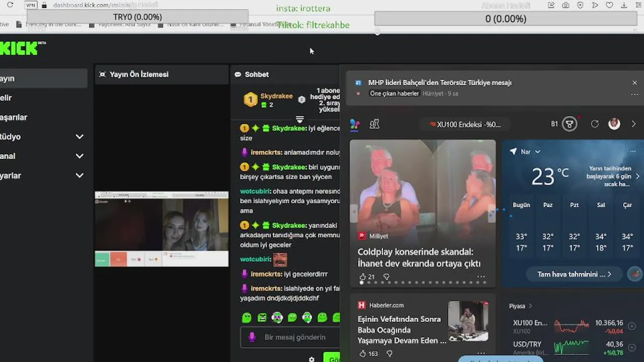
Task: Click the 23 °C current temperature
Action: [x=550, y=176]
